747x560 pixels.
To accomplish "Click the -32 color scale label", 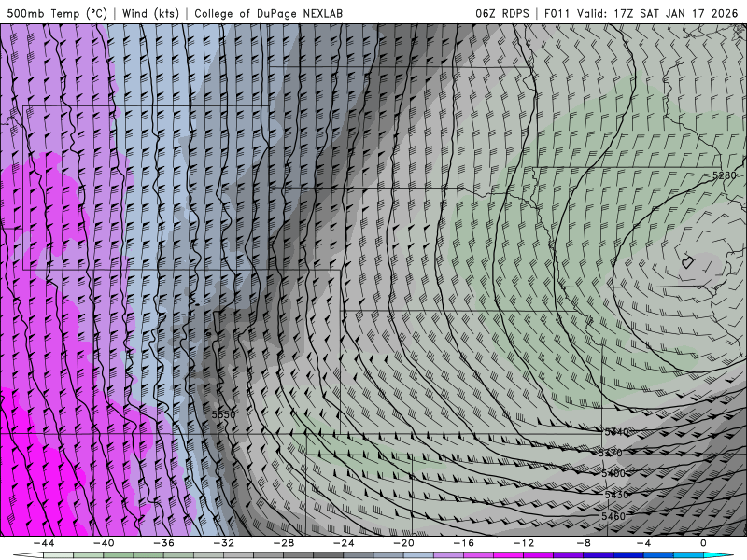I will [x=223, y=543].
